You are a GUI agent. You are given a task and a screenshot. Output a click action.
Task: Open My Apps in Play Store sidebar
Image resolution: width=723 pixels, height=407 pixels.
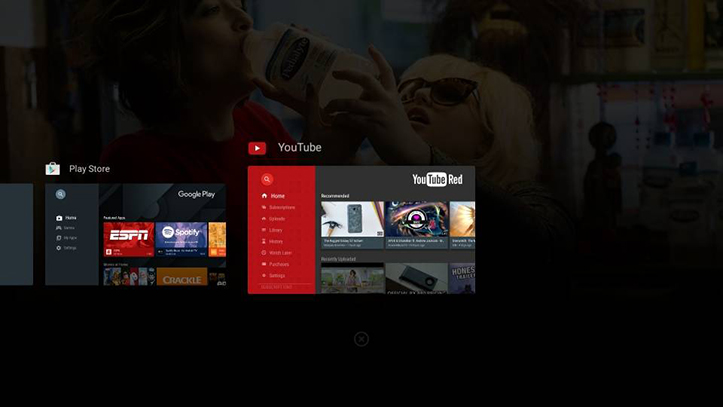pos(70,238)
